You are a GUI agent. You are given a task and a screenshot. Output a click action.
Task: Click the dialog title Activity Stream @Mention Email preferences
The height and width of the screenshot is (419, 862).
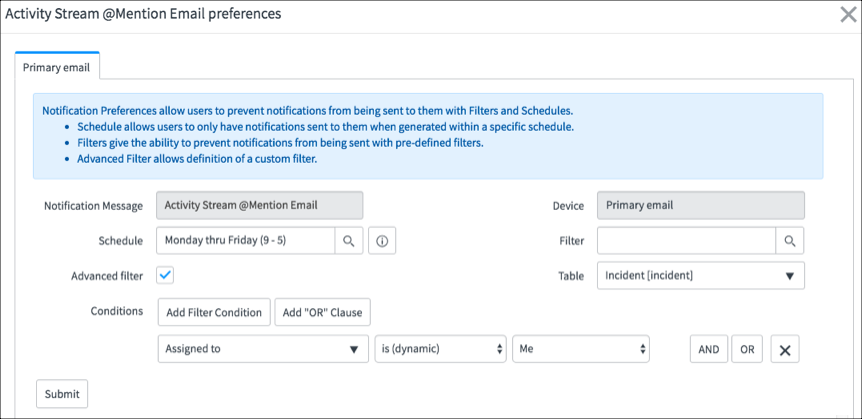click(x=143, y=14)
